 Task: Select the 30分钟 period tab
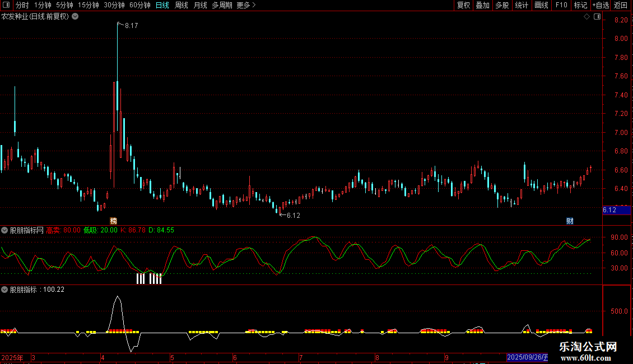[114, 5]
